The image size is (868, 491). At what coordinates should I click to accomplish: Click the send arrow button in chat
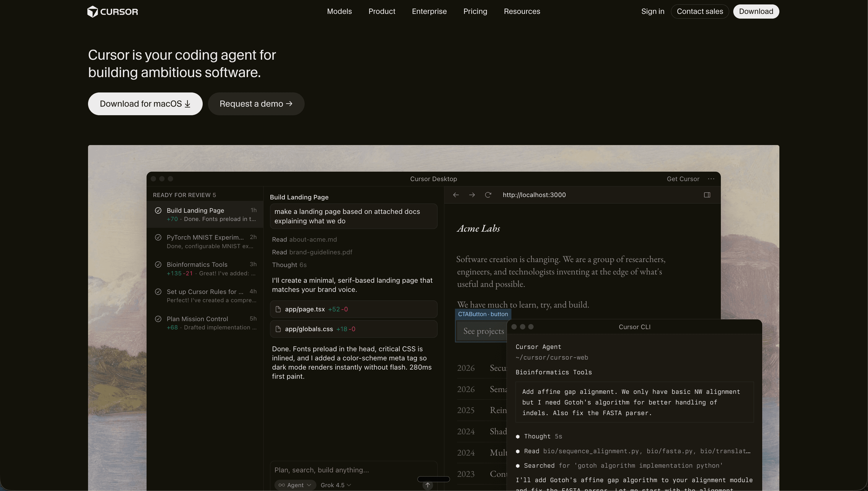pyautogui.click(x=428, y=485)
